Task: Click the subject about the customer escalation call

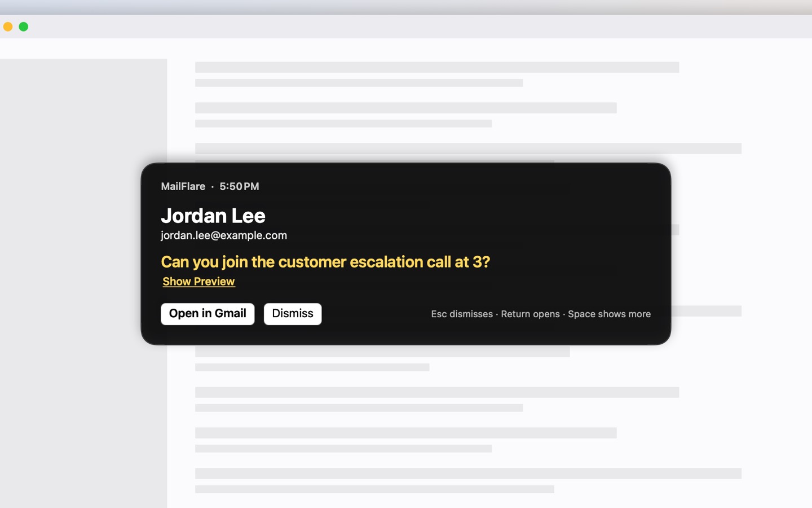Action: point(325,262)
